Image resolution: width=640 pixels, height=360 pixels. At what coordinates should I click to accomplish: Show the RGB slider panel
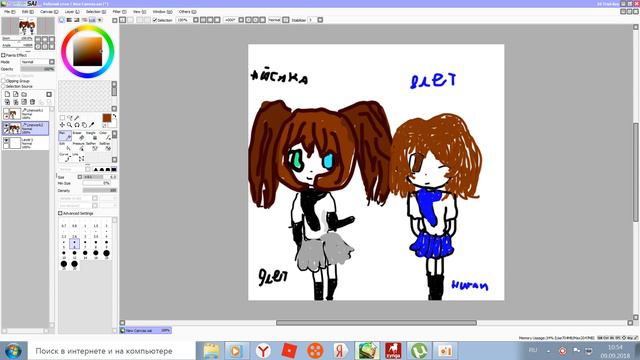(x=69, y=20)
